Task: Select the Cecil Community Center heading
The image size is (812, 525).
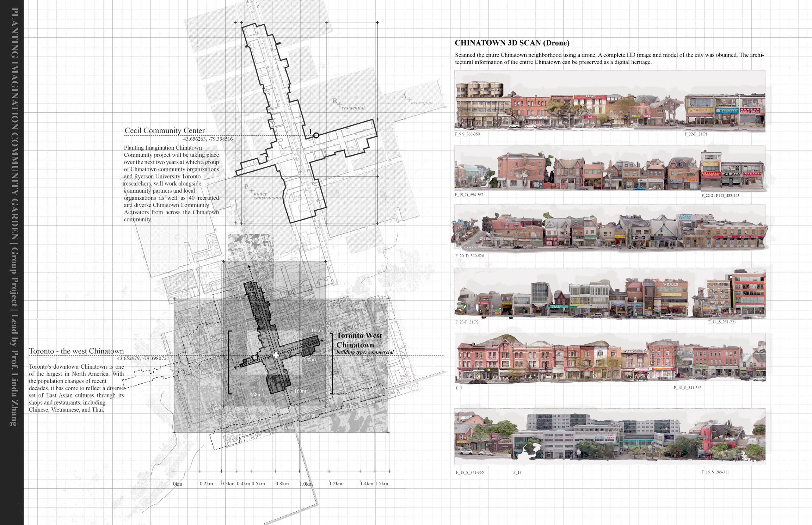Action: (165, 130)
